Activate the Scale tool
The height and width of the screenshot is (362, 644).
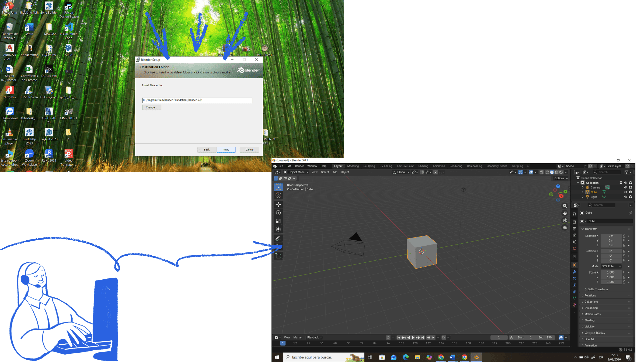click(278, 221)
